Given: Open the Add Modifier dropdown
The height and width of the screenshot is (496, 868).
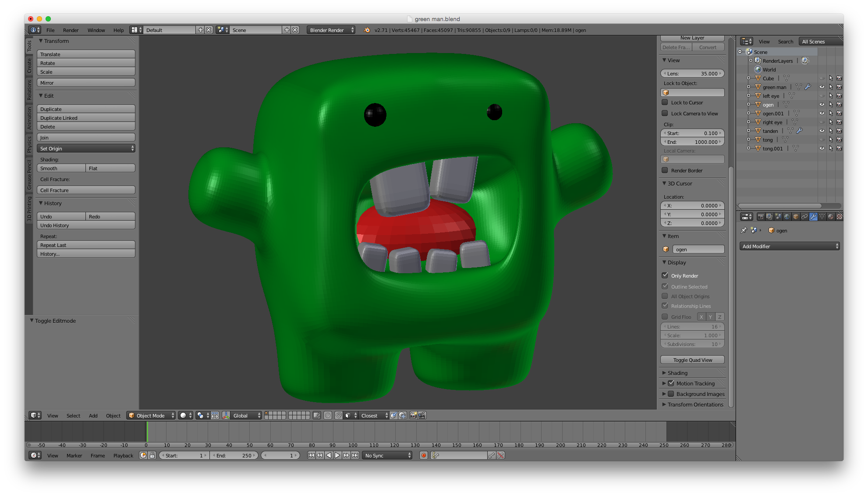Looking at the screenshot, I should [790, 246].
